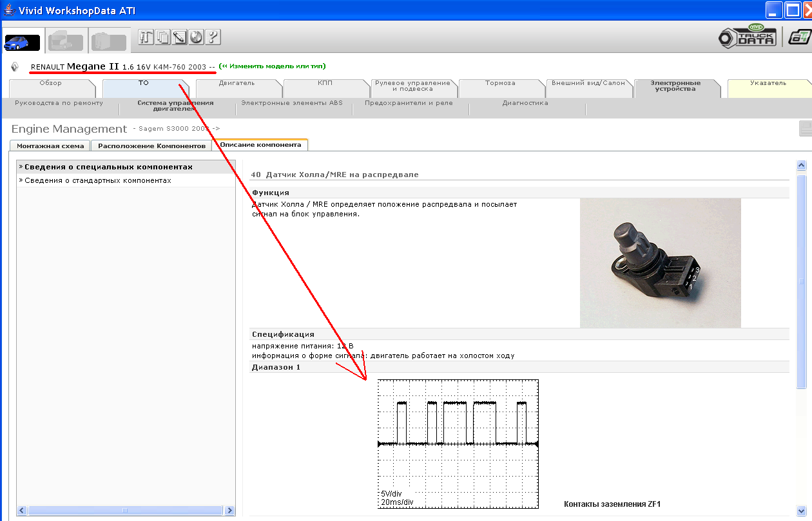The width and height of the screenshot is (812, 521).
Task: Select the Расположение Компонентов tab
Action: [x=151, y=146]
